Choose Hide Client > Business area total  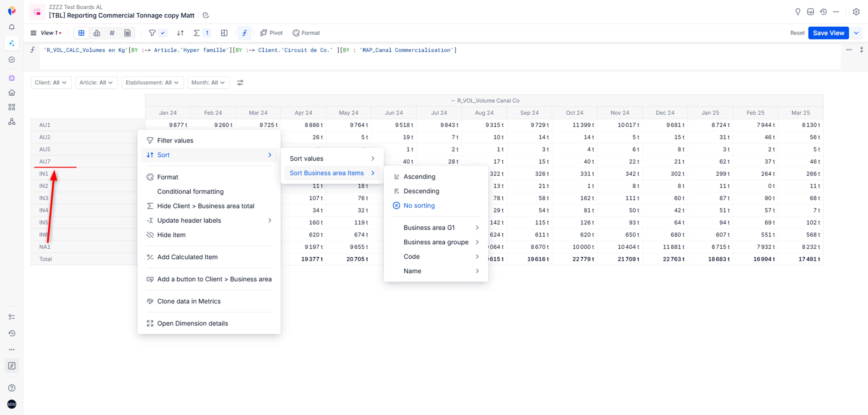coord(208,206)
